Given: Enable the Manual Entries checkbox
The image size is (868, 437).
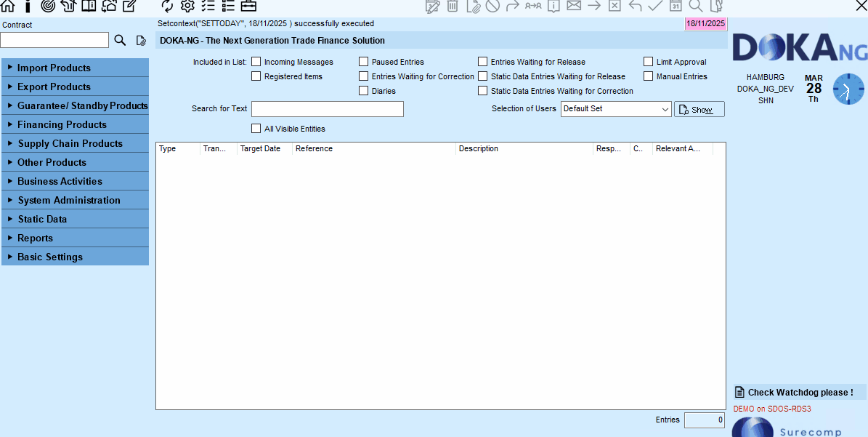Looking at the screenshot, I should [648, 76].
